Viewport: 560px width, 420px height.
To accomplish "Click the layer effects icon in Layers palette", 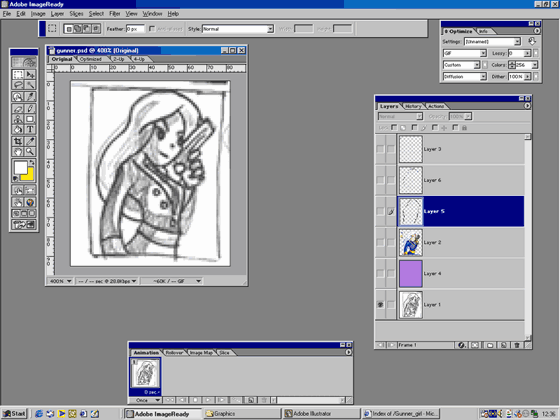I will pos(461,345).
